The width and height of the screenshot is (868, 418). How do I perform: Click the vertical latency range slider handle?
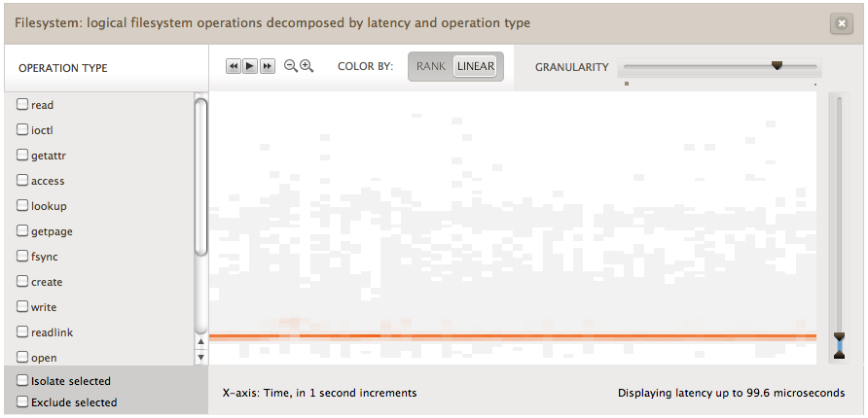(840, 345)
